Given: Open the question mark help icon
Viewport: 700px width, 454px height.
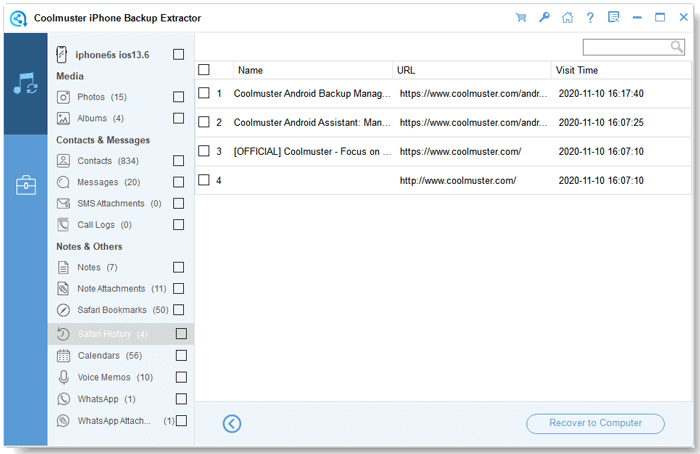Looking at the screenshot, I should [590, 18].
